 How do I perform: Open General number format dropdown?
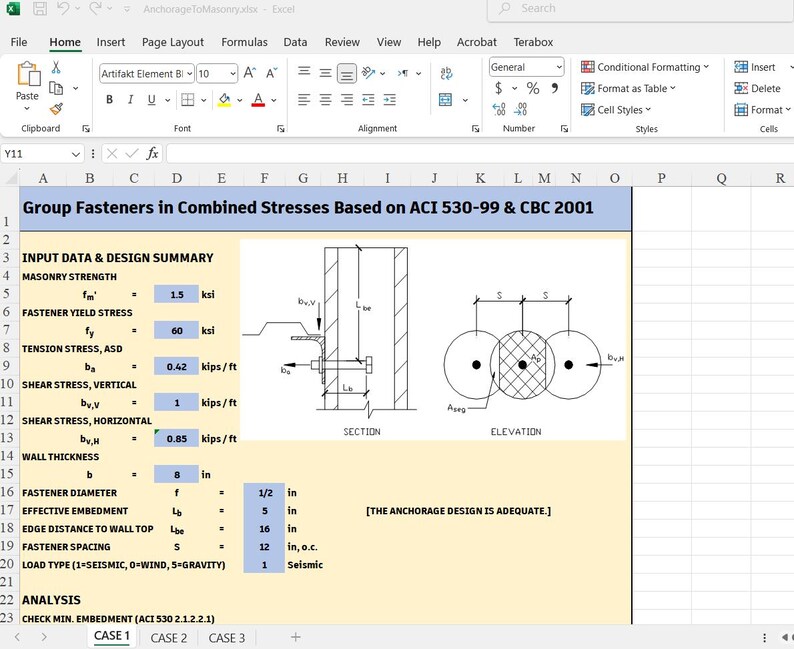[x=559, y=67]
